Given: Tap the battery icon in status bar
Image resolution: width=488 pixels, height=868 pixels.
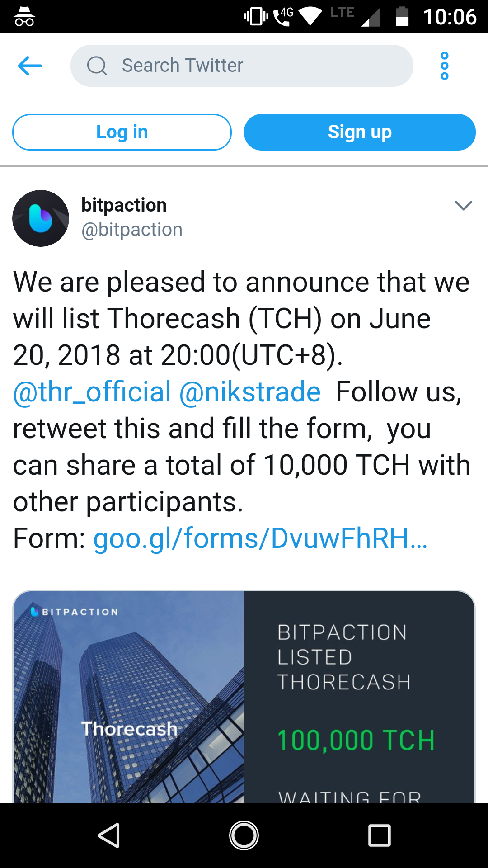Looking at the screenshot, I should pos(402,17).
